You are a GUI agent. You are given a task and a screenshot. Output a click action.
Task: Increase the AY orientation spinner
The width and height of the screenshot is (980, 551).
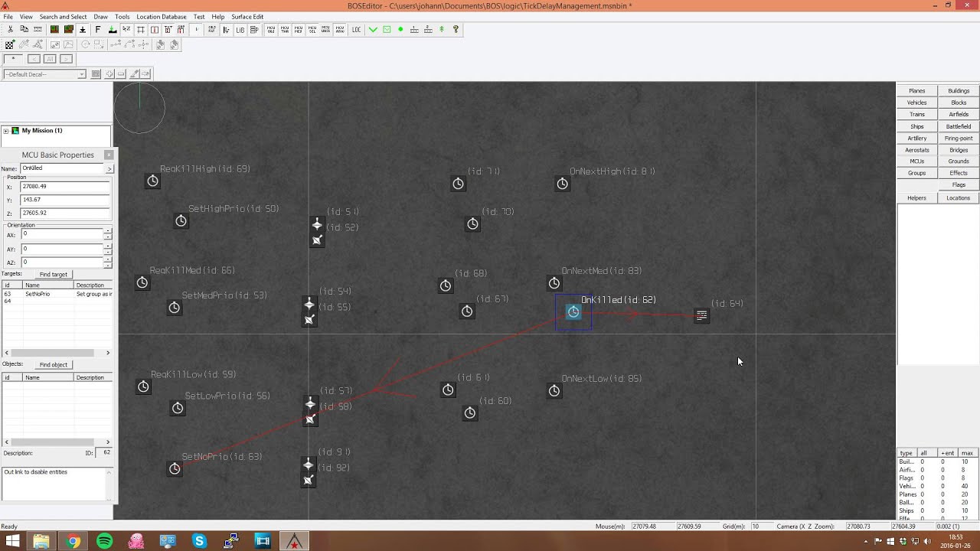pos(108,246)
